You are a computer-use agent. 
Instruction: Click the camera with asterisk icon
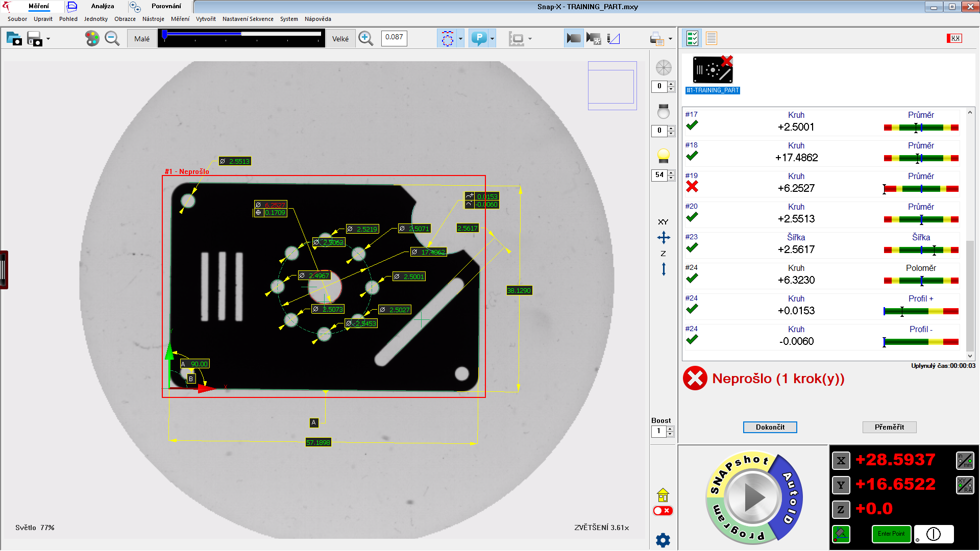[x=594, y=38]
